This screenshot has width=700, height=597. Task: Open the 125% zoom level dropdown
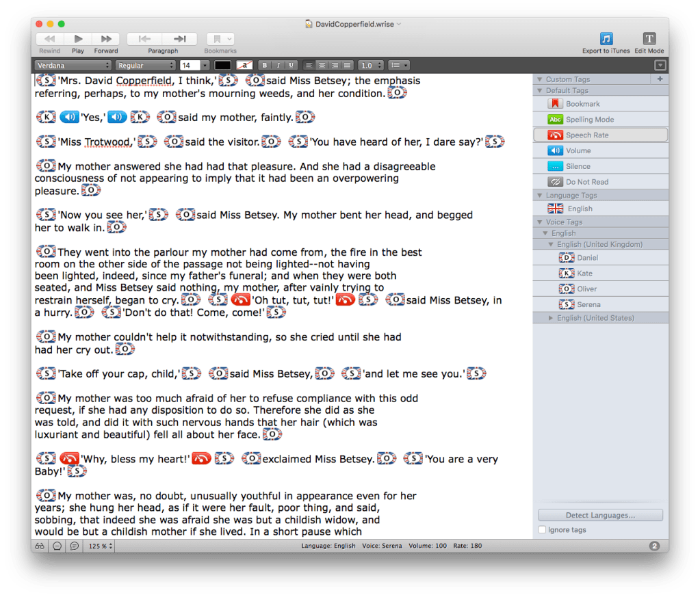point(100,546)
